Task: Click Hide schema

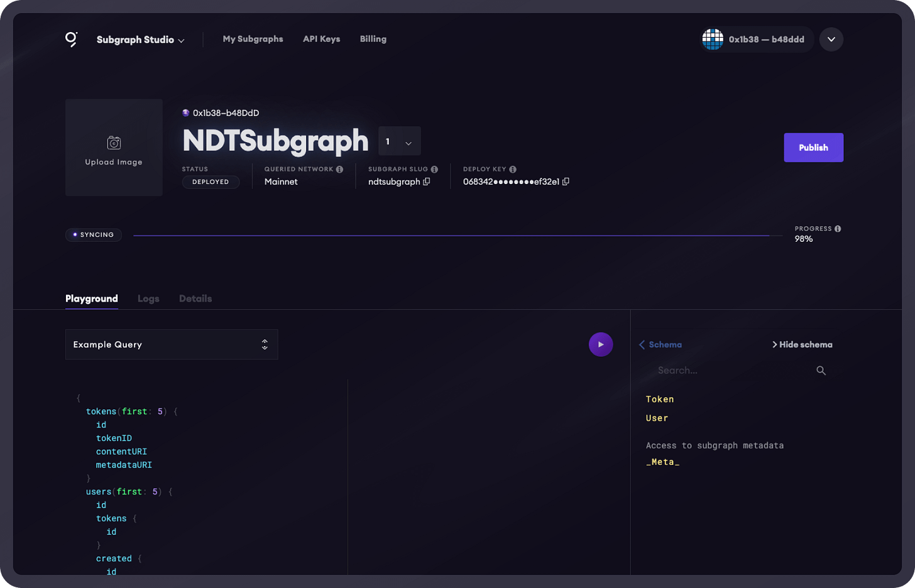Action: (x=802, y=344)
